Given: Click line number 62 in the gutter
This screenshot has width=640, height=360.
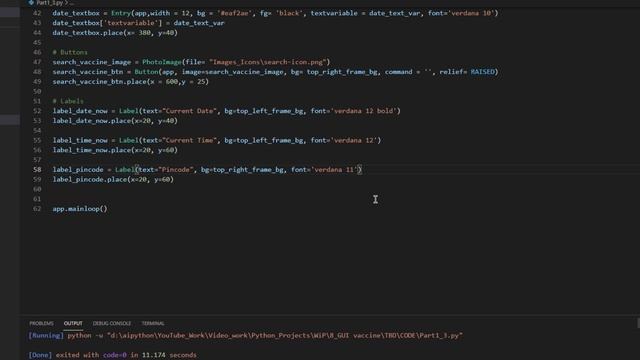Looking at the screenshot, I should tap(37, 209).
